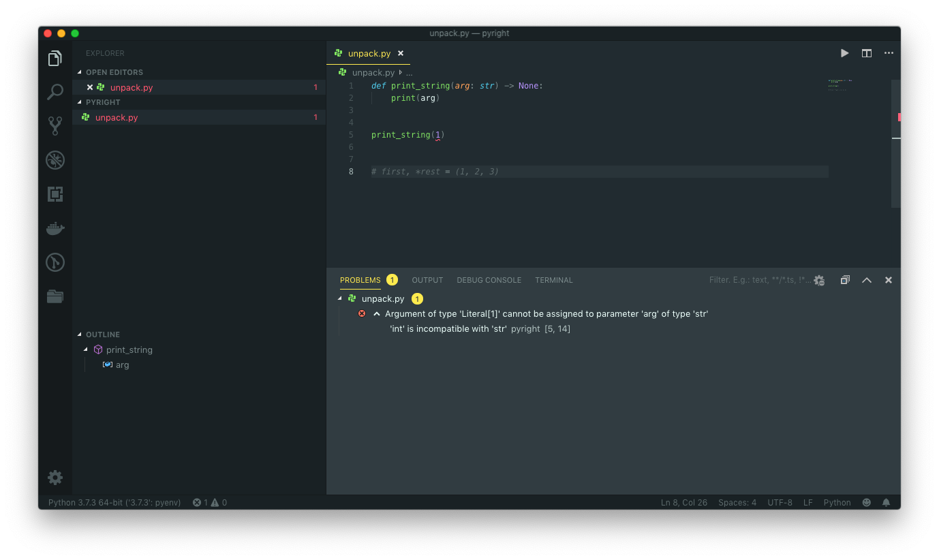Collapse the error details under unpack.py
The height and width of the screenshot is (560, 939).
coord(376,313)
